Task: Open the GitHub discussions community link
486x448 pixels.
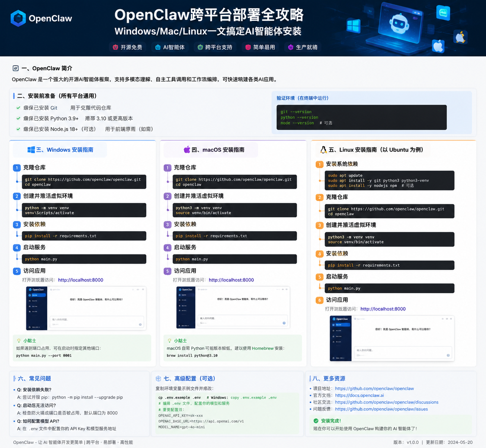Action: click(387, 402)
